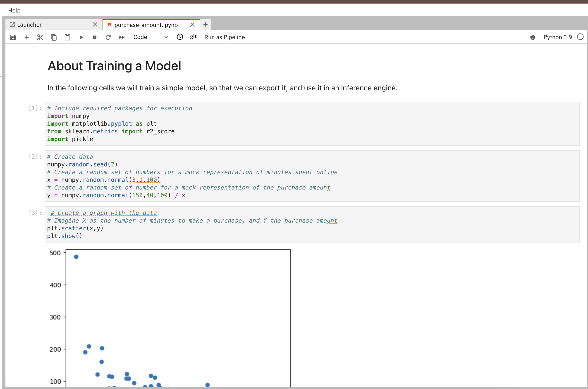588x389 pixels.
Task: Click the 'import pickle' line
Action: (x=70, y=139)
